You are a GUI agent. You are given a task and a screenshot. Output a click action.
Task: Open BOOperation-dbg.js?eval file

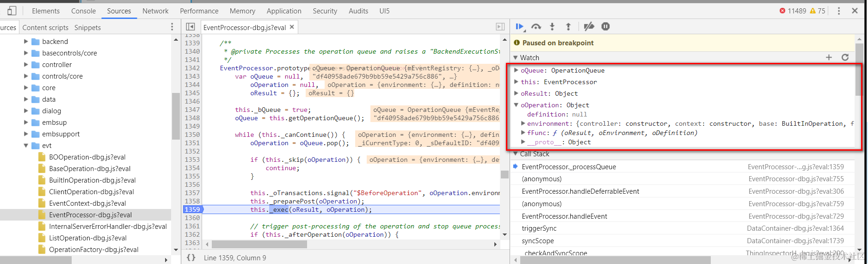(87, 157)
